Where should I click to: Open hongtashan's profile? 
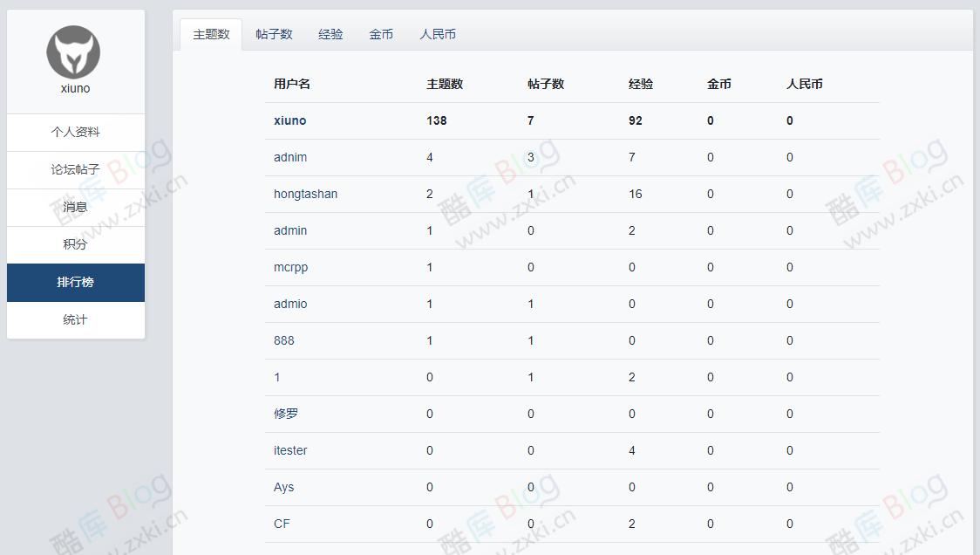tap(306, 194)
